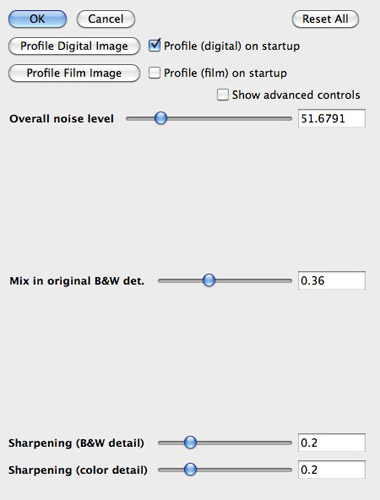The height and width of the screenshot is (500, 380).
Task: Click the 'Mix in original B&W det.' label
Action: [77, 281]
